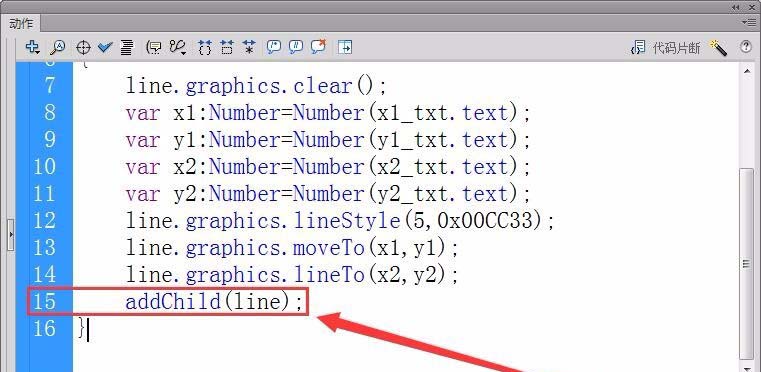Toggle the show/hide toolbox icon
This screenshot has width=761, height=372.
[345, 47]
